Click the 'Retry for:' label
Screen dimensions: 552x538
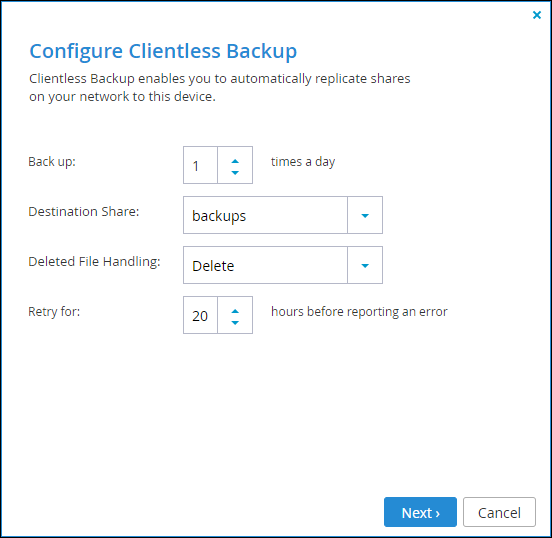point(54,312)
